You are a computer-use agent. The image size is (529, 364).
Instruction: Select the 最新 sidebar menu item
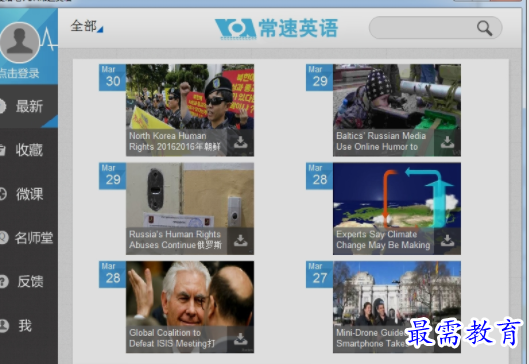pyautogui.click(x=29, y=107)
